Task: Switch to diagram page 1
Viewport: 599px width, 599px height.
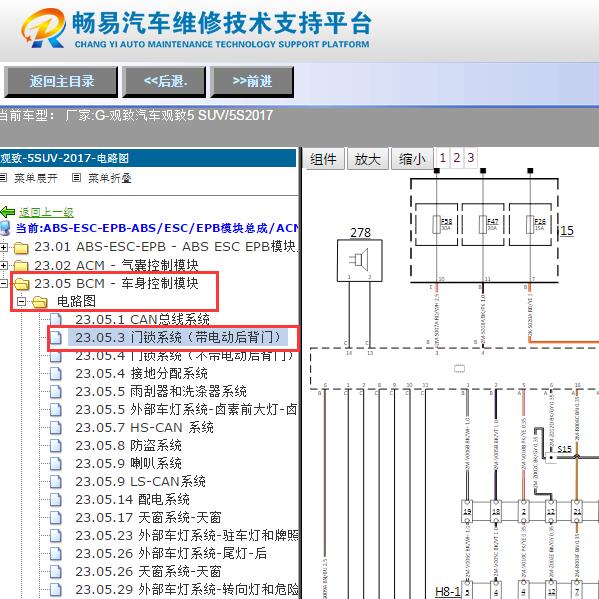Action: (443, 158)
